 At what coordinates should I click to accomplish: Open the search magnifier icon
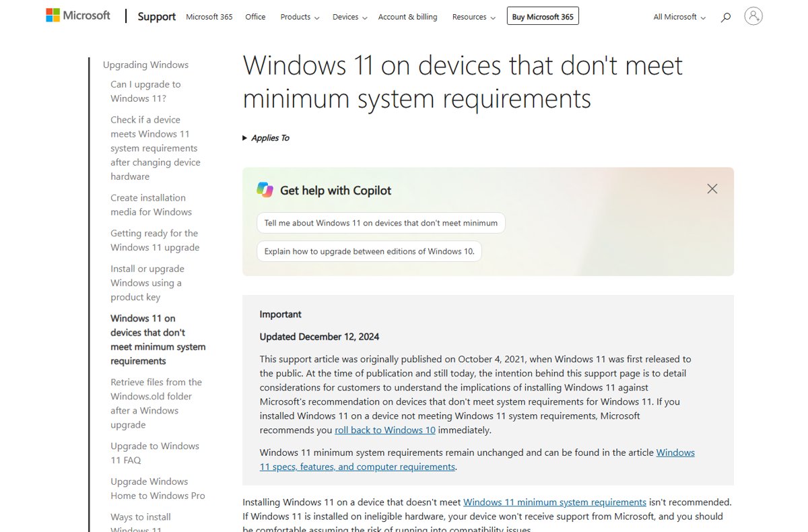[x=725, y=18]
